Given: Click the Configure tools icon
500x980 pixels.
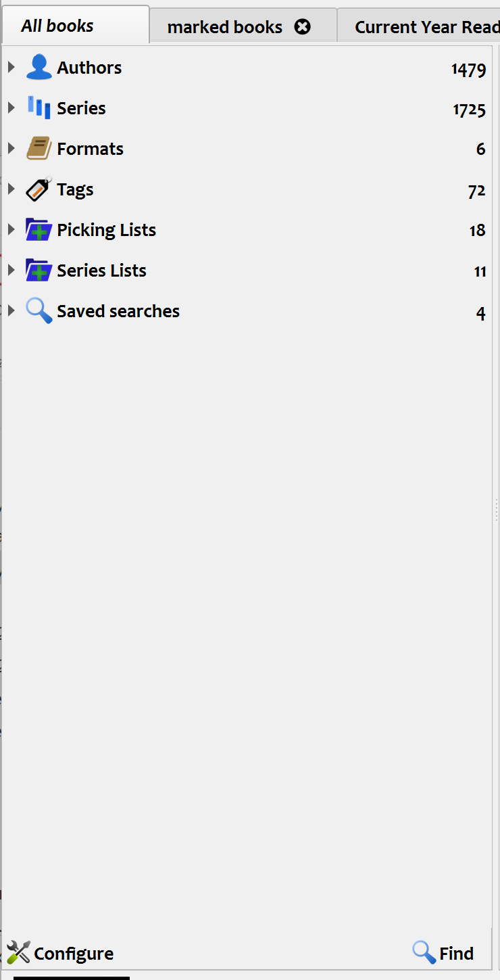Looking at the screenshot, I should pyautogui.click(x=18, y=953).
